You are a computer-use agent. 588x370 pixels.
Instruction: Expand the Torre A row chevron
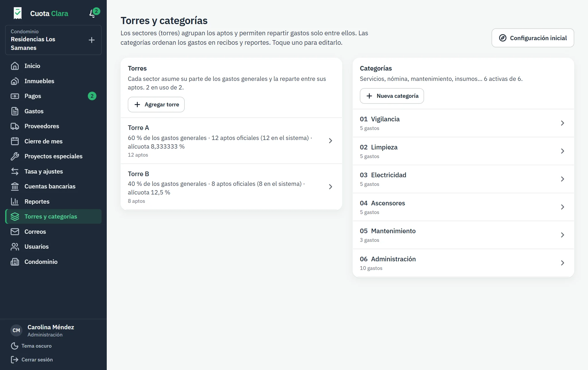(x=330, y=141)
